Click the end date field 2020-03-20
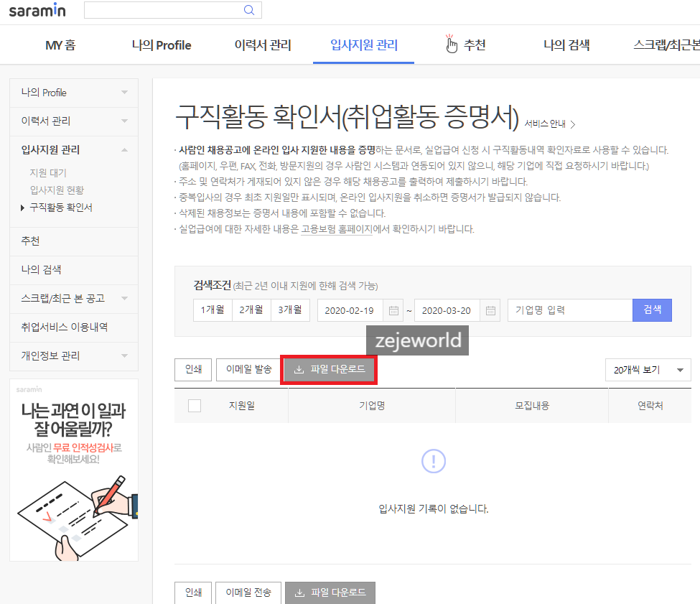This screenshot has width=700, height=604. (447, 311)
